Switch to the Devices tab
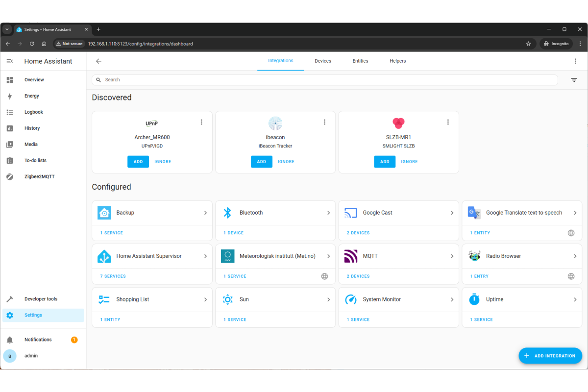This screenshot has width=588, height=392. (323, 61)
